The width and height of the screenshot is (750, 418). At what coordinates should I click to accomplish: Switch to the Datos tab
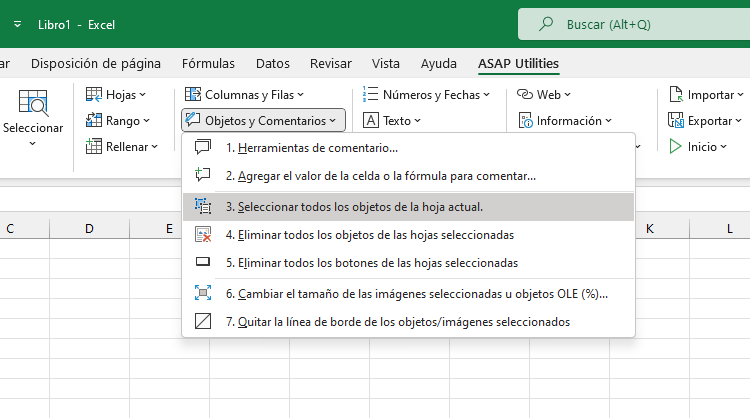(273, 63)
